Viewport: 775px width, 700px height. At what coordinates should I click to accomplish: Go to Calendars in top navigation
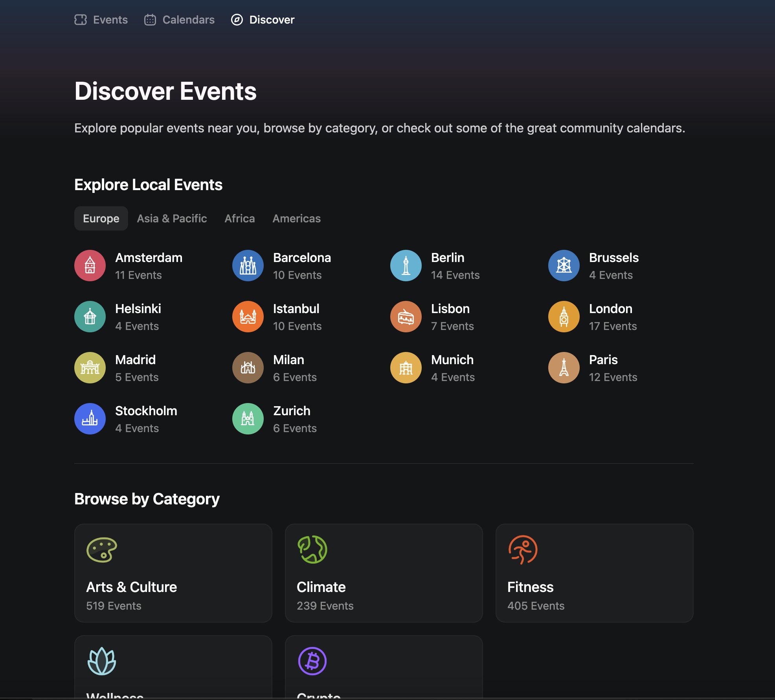[x=180, y=20]
